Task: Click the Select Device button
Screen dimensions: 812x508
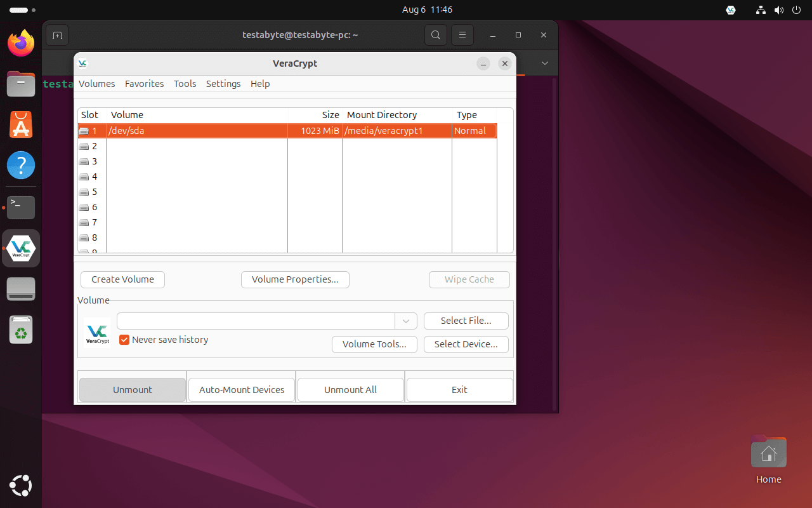Action: coord(466,344)
